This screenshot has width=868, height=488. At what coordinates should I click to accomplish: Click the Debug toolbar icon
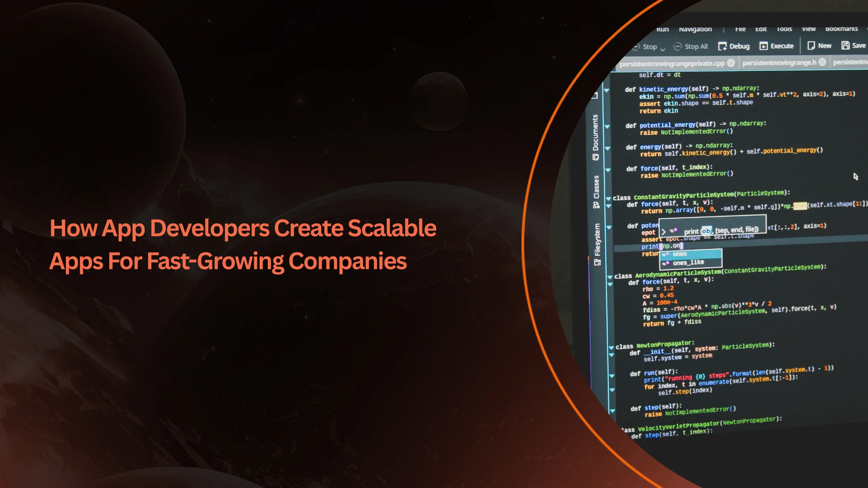(x=722, y=46)
